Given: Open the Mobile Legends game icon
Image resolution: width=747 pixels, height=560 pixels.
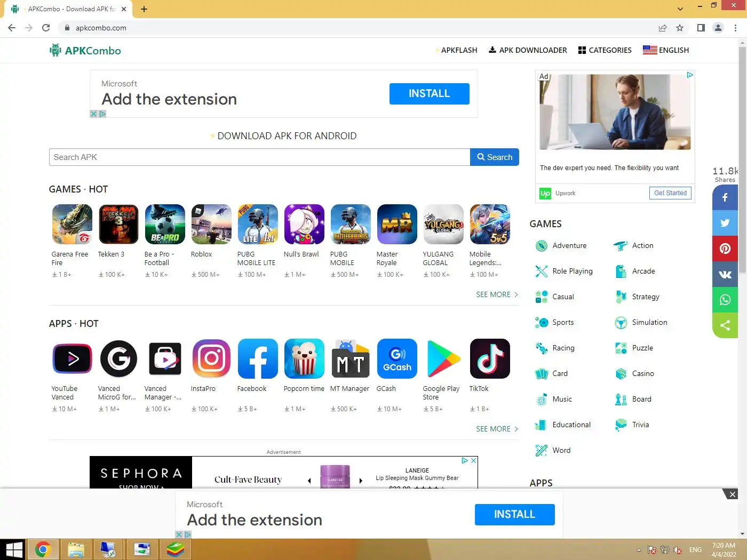Looking at the screenshot, I should point(490,225).
